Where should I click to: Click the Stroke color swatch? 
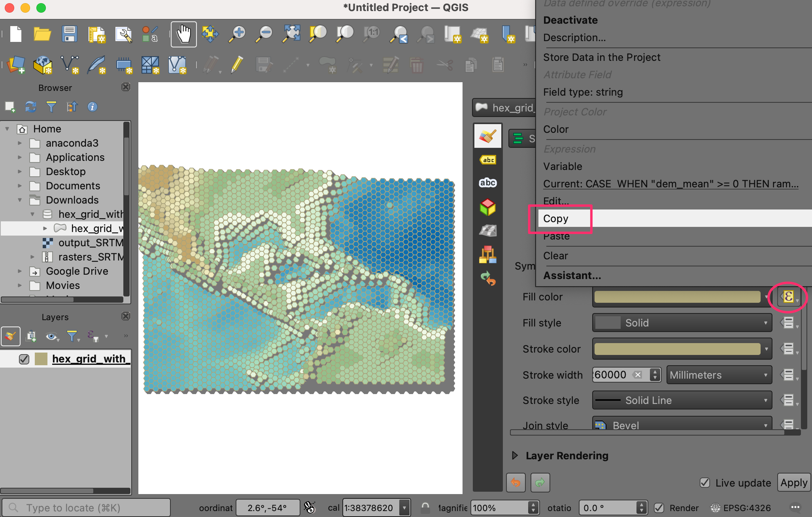point(677,349)
